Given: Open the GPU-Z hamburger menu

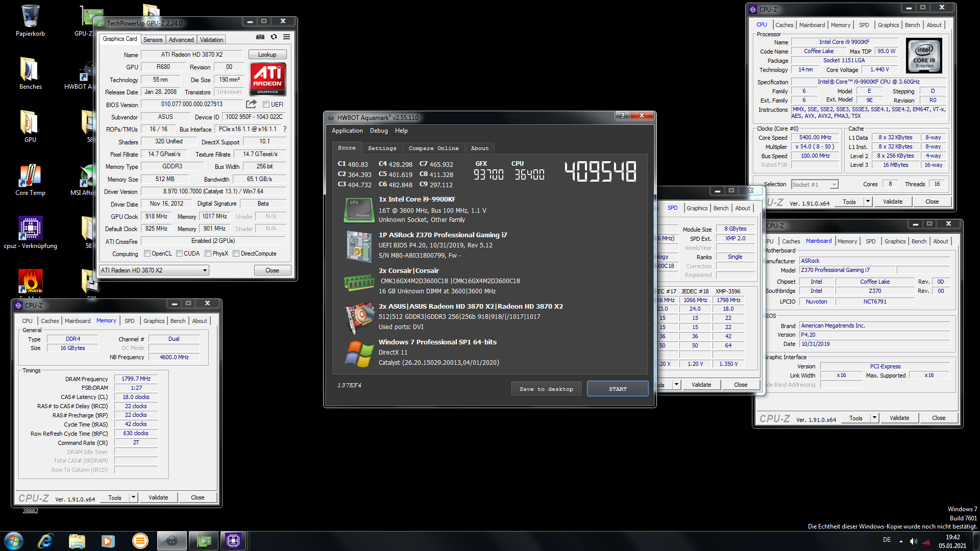Looking at the screenshot, I should click(x=287, y=37).
